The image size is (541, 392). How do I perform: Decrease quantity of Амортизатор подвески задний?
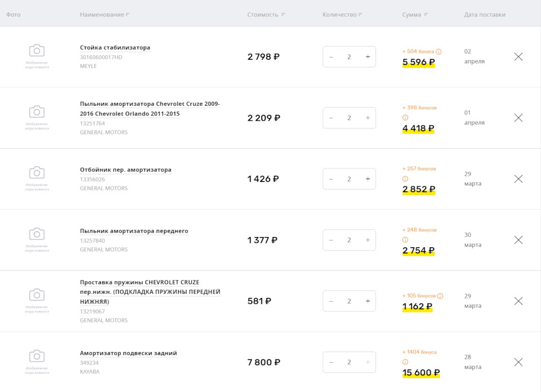coord(331,362)
